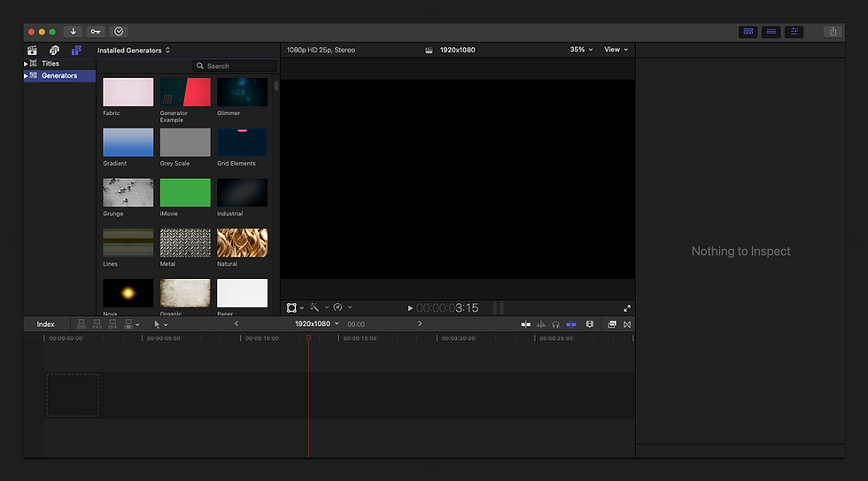The image size is (868, 481).
Task: Click the generators browser scrollbar
Action: tap(276, 86)
